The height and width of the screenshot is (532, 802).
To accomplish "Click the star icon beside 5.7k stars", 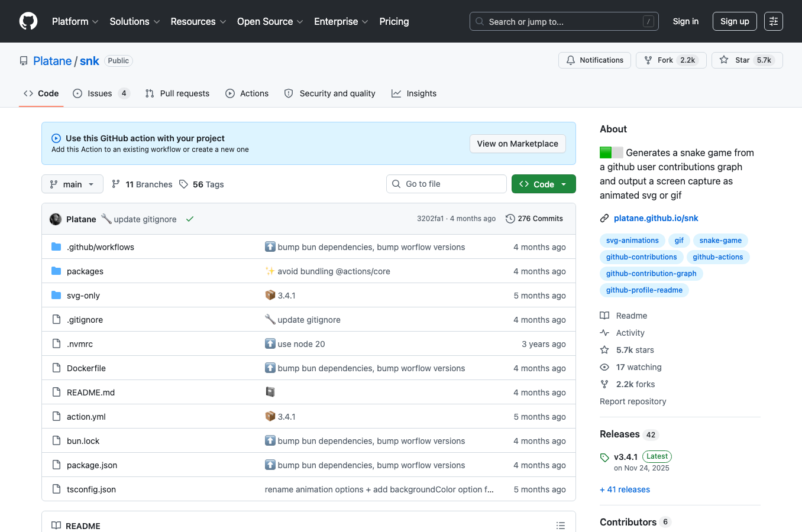I will 604,350.
